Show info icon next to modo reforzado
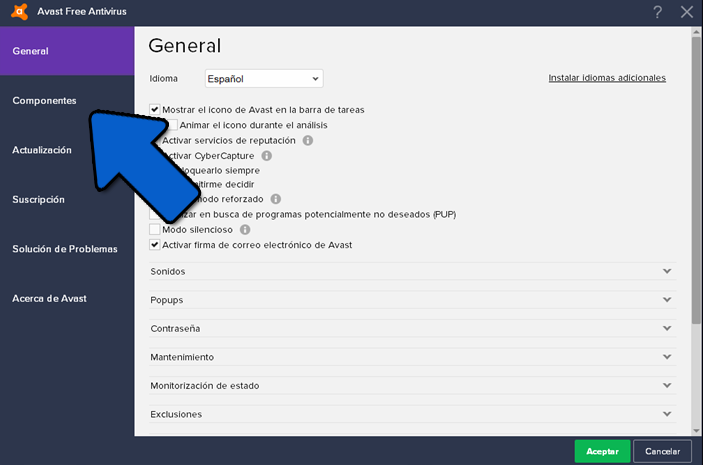Screen dimensions: 703x465 (x=276, y=199)
